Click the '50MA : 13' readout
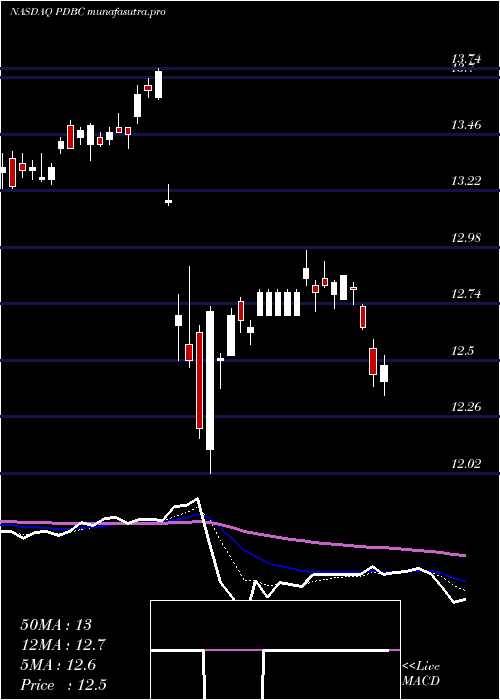Image resolution: width=500 pixels, height=700 pixels. [56, 625]
